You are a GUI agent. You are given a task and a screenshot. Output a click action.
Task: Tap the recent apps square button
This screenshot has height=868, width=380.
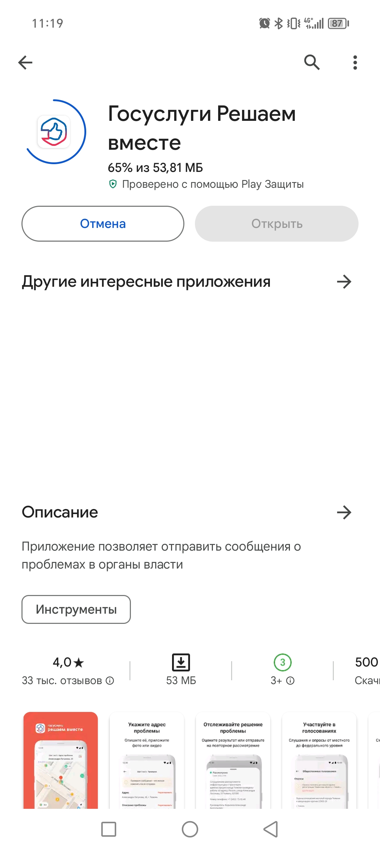109,829
